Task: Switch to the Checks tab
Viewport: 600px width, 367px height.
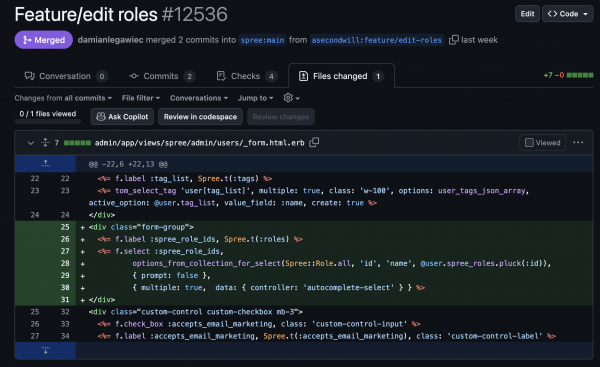Action: [247, 76]
